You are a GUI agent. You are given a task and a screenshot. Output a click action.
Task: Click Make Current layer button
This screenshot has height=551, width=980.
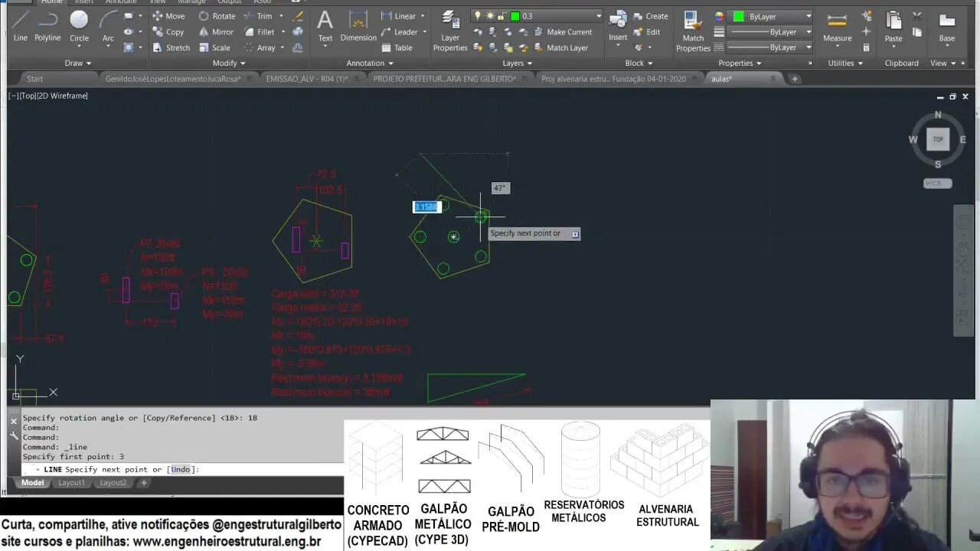(562, 32)
